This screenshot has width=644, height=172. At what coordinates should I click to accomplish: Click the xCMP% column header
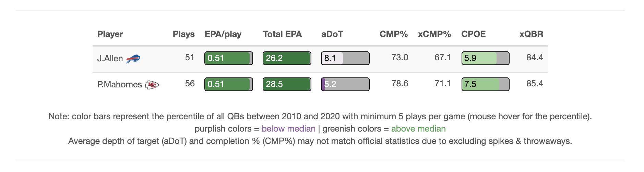tap(434, 34)
